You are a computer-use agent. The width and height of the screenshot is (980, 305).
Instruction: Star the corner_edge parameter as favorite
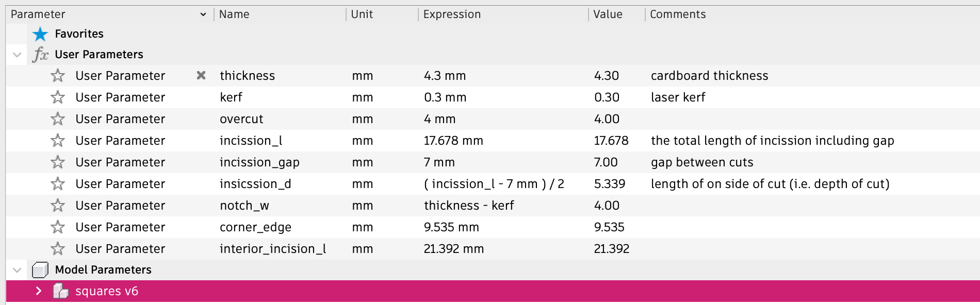pos(58,227)
